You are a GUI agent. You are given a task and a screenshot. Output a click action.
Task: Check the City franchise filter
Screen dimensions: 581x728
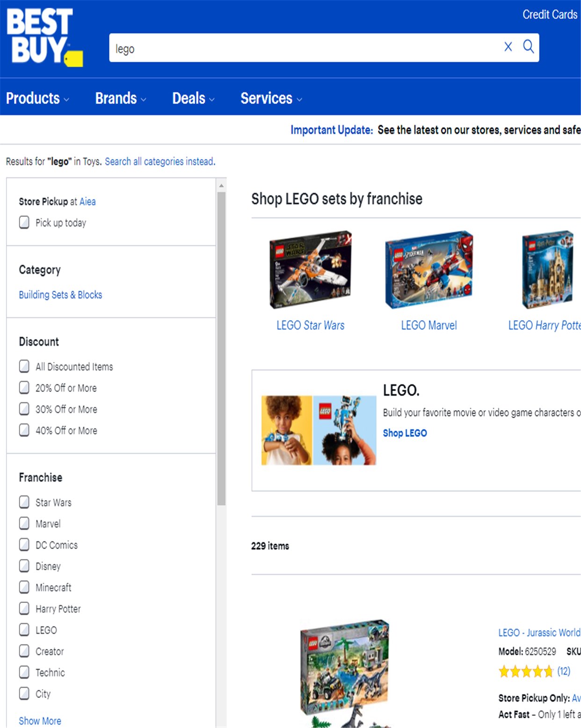tap(24, 693)
